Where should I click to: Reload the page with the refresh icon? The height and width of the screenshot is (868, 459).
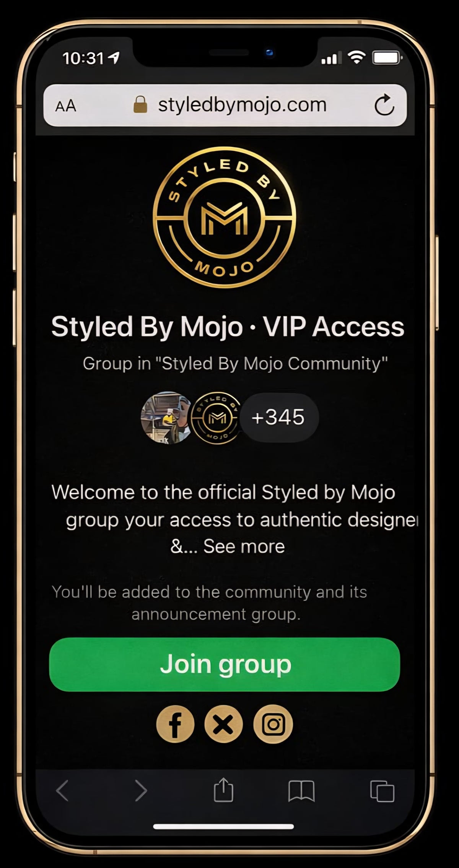384,105
